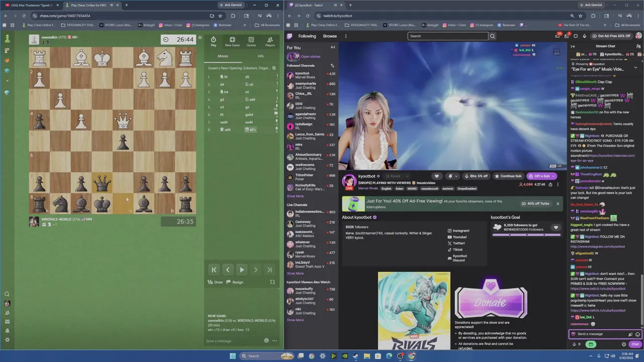This screenshot has height=362, width=644.
Task: Open Twitch Browse page
Action: 330,36
